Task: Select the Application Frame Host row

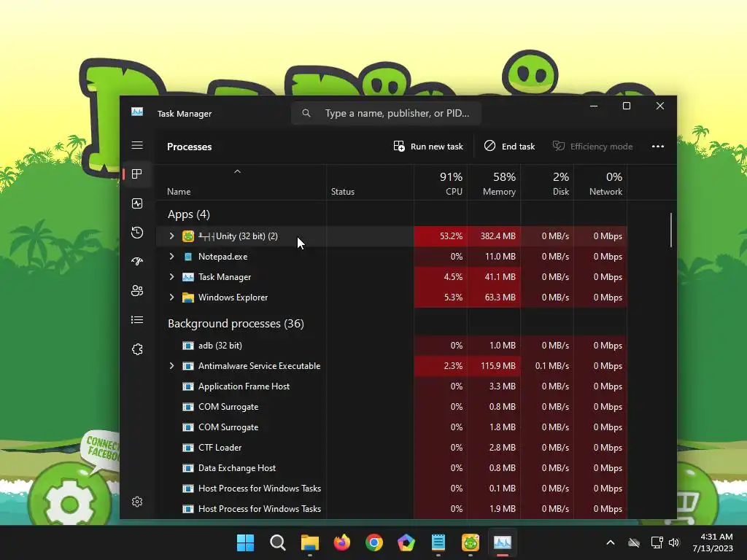Action: point(391,386)
